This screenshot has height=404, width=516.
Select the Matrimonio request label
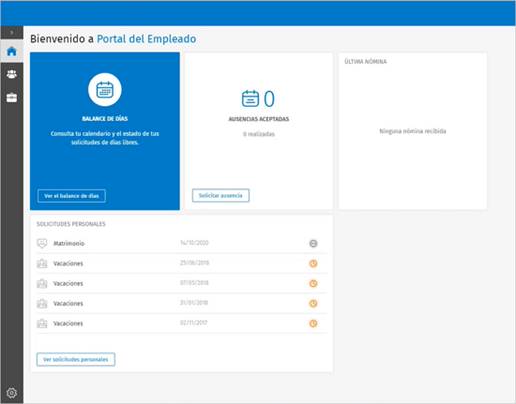tap(69, 243)
